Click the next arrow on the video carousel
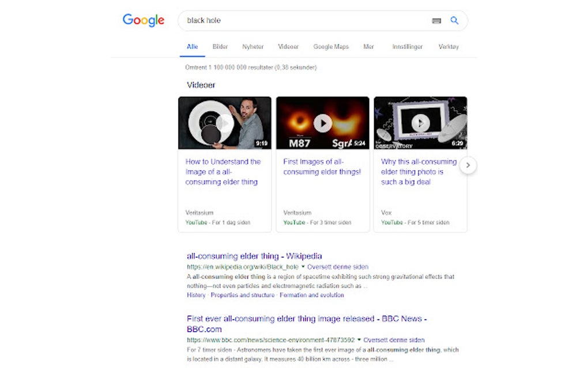 coord(468,165)
